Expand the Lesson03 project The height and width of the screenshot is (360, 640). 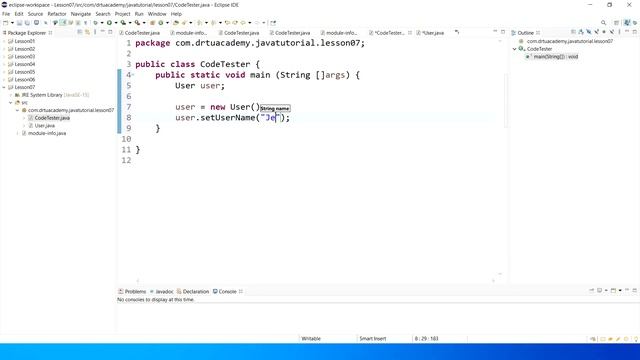click(x=4, y=57)
